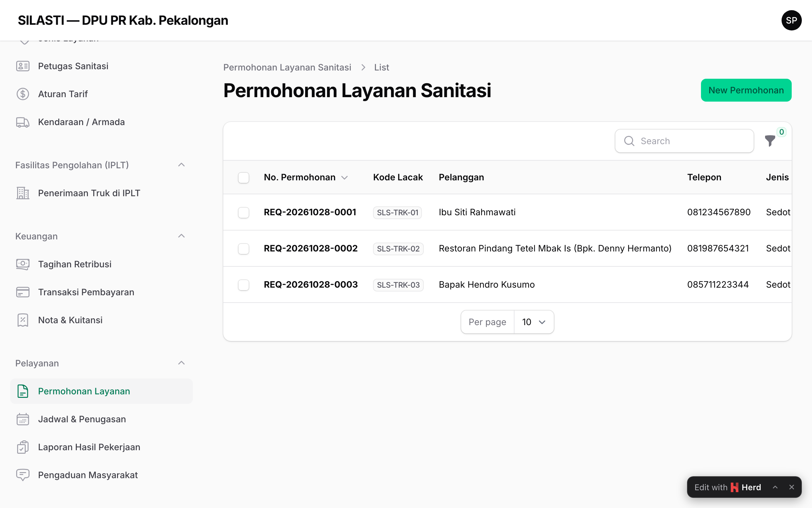Click Permohonan Layanan Sanitasi breadcrumb link
Viewport: 812px width, 508px height.
[x=287, y=67]
